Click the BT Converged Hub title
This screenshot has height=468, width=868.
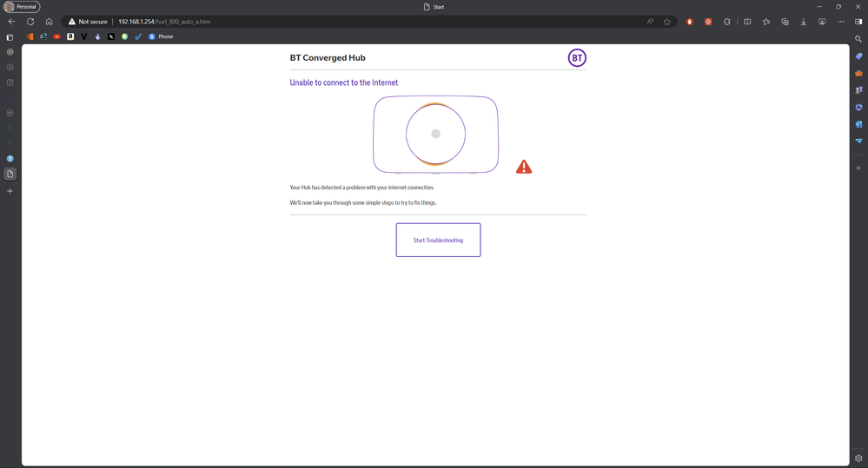[x=328, y=57]
